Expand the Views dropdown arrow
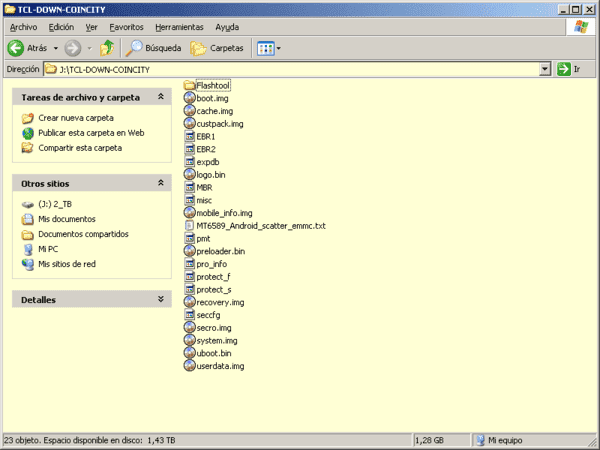600x450 pixels. pos(279,48)
